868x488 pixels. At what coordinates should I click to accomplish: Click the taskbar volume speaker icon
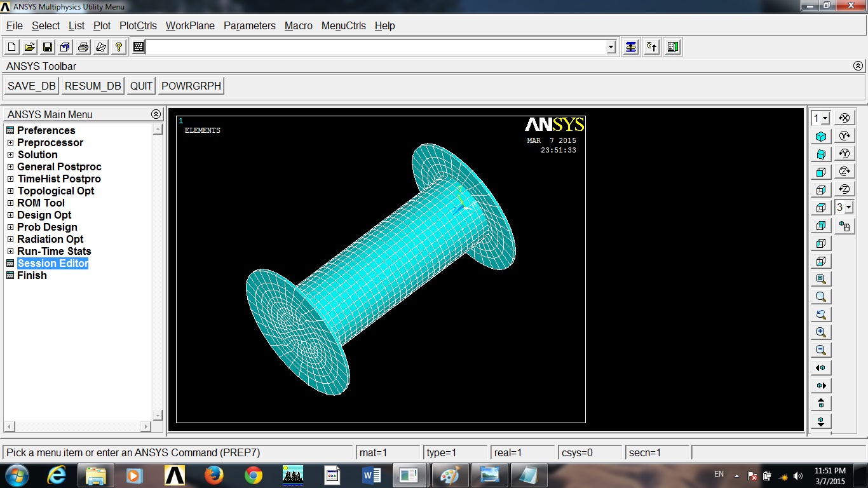[x=798, y=475]
